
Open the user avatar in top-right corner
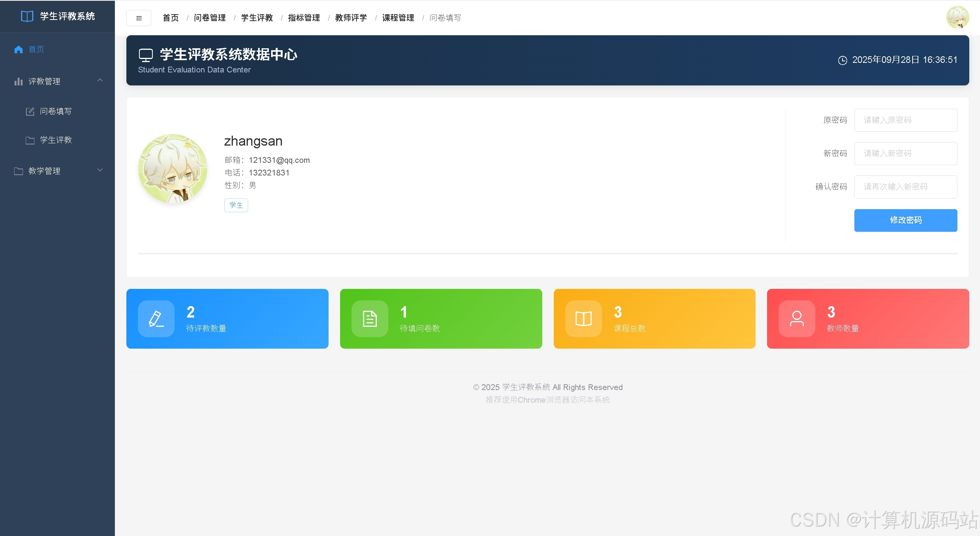coord(957,17)
